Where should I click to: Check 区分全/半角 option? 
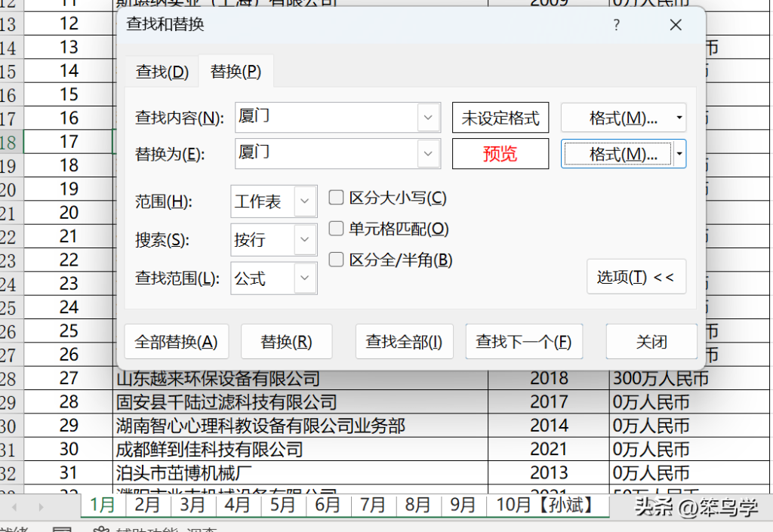click(336, 260)
